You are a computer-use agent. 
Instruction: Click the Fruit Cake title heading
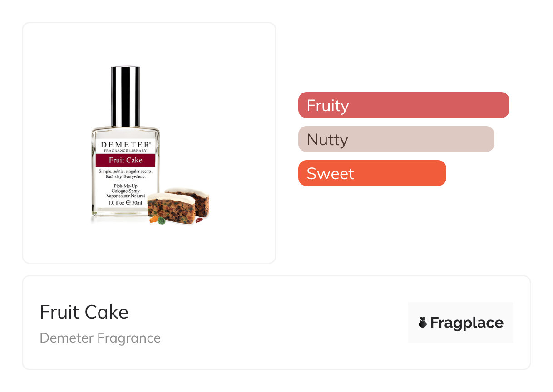[84, 312]
